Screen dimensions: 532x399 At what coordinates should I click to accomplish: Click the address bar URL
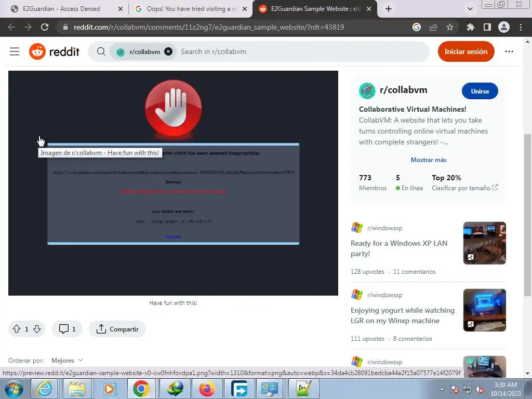(209, 27)
